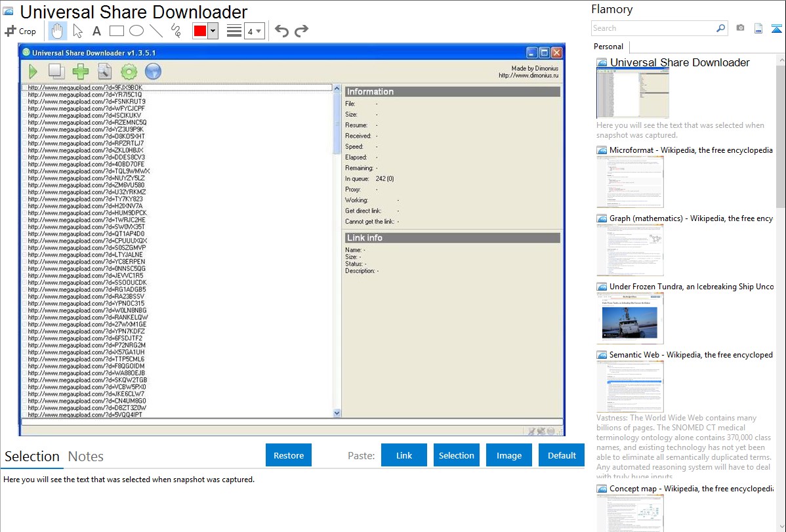The image size is (786, 532).
Task: Click the document page icon in Flamory
Action: (x=758, y=28)
